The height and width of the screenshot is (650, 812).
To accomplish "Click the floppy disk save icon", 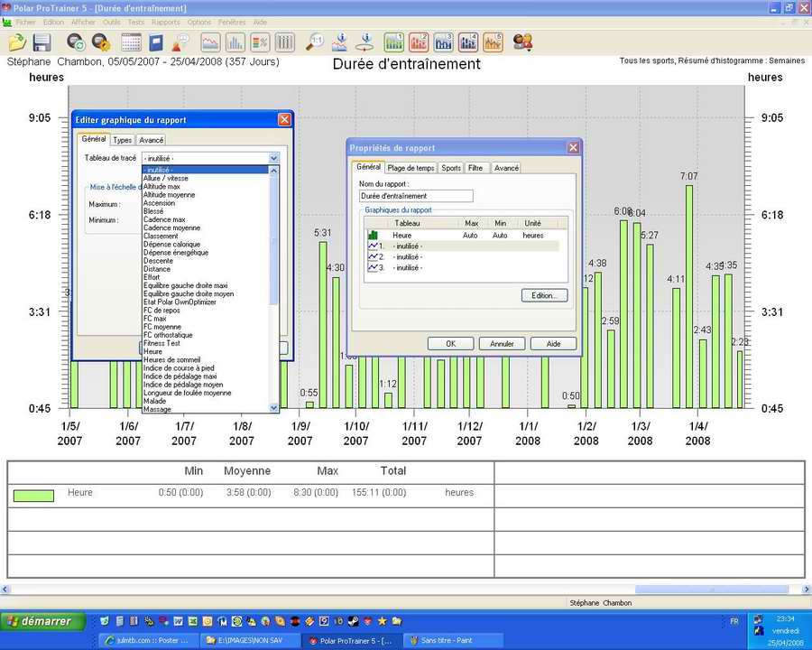I will coord(42,42).
